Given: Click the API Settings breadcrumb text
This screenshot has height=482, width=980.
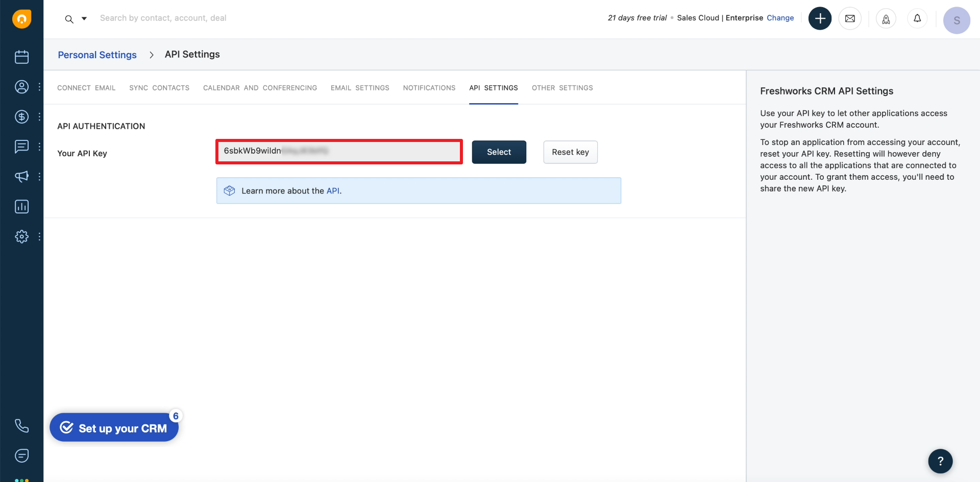Looking at the screenshot, I should click(x=192, y=54).
